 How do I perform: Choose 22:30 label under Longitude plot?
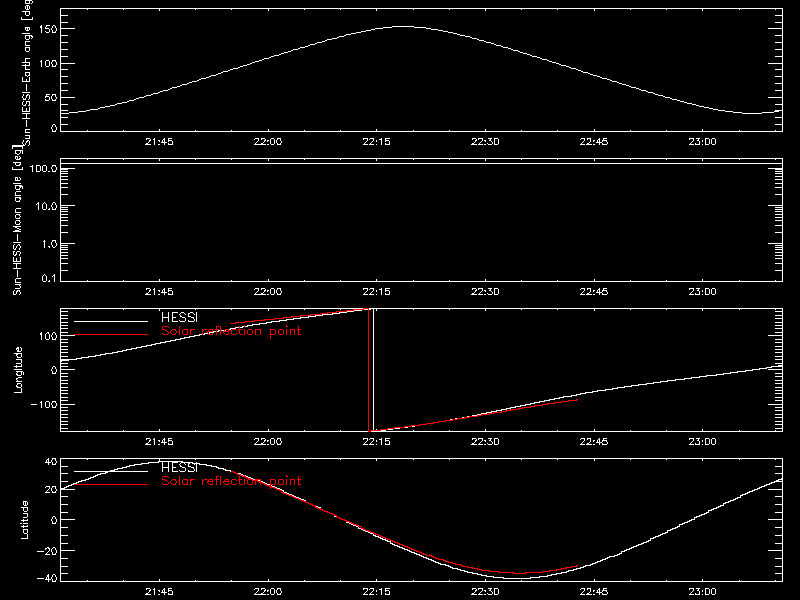click(485, 442)
